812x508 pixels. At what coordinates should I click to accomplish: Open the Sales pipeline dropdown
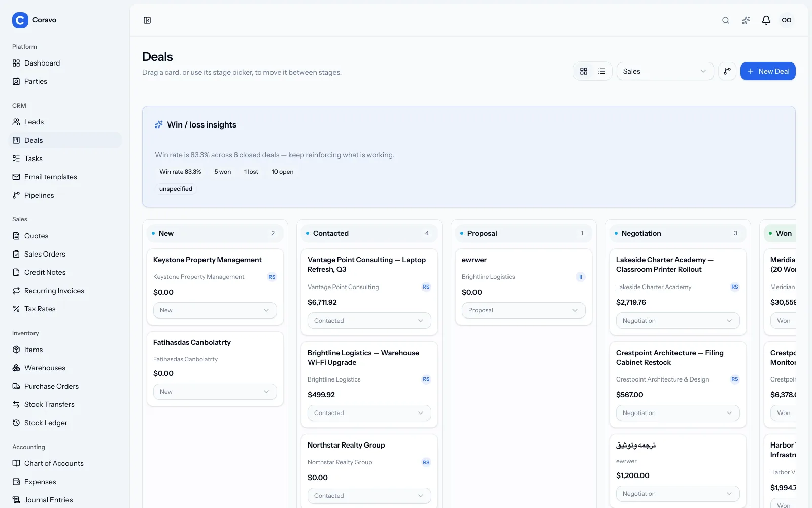click(x=665, y=71)
